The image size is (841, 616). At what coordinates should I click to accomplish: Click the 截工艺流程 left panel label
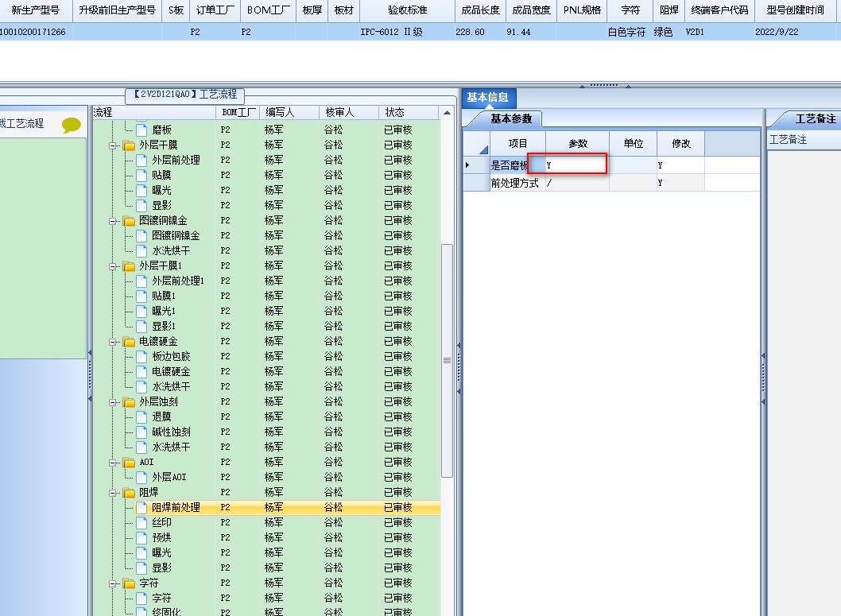click(x=22, y=124)
